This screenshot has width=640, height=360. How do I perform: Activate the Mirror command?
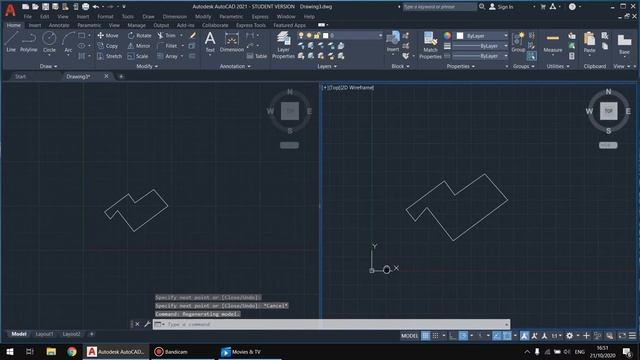139,46
